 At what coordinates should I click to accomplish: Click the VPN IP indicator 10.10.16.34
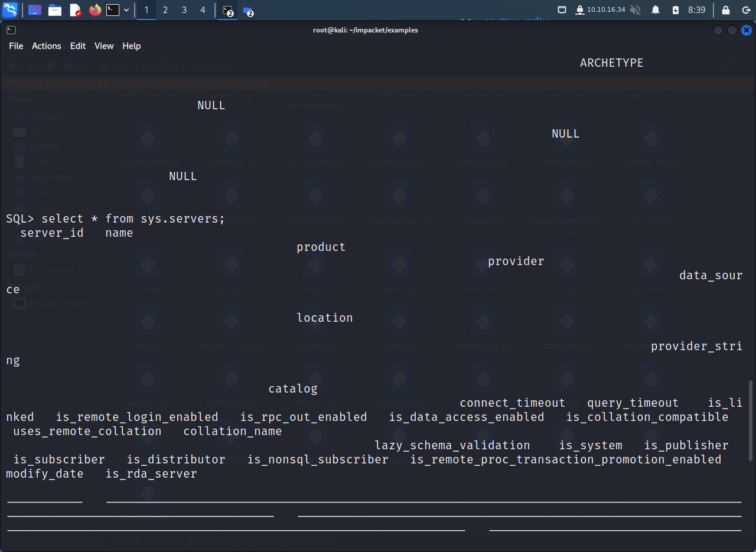(x=600, y=10)
